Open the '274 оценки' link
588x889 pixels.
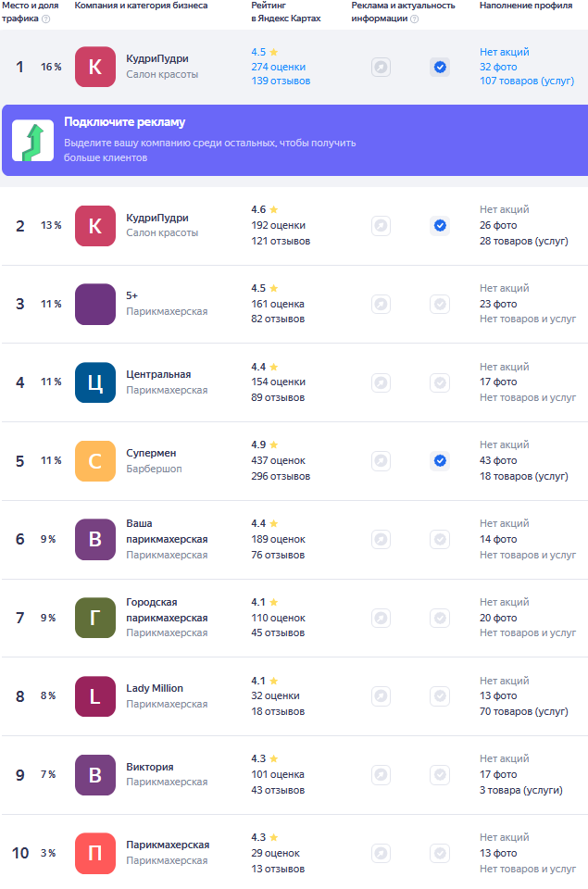point(279,67)
